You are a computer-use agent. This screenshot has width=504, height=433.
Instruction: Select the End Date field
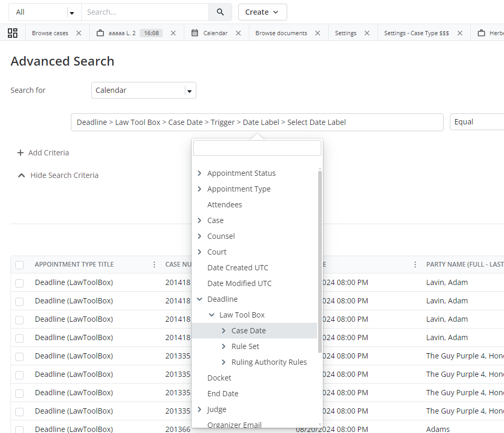point(223,394)
